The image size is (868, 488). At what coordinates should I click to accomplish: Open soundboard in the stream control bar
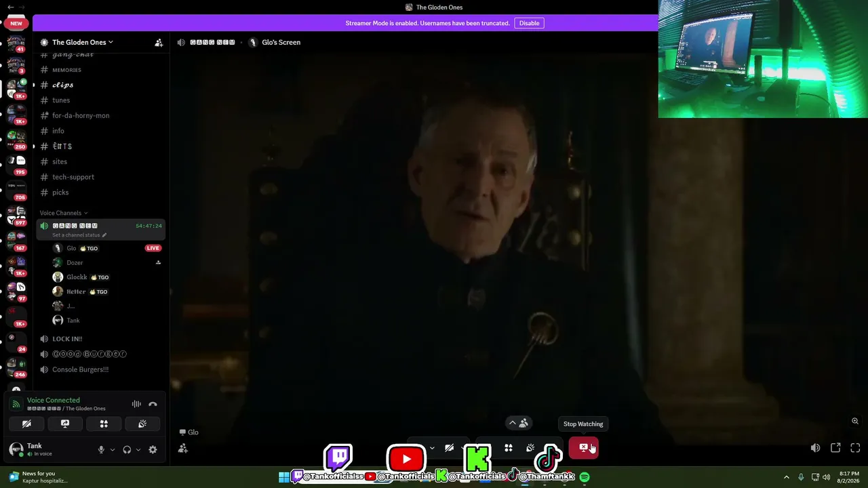click(x=530, y=447)
